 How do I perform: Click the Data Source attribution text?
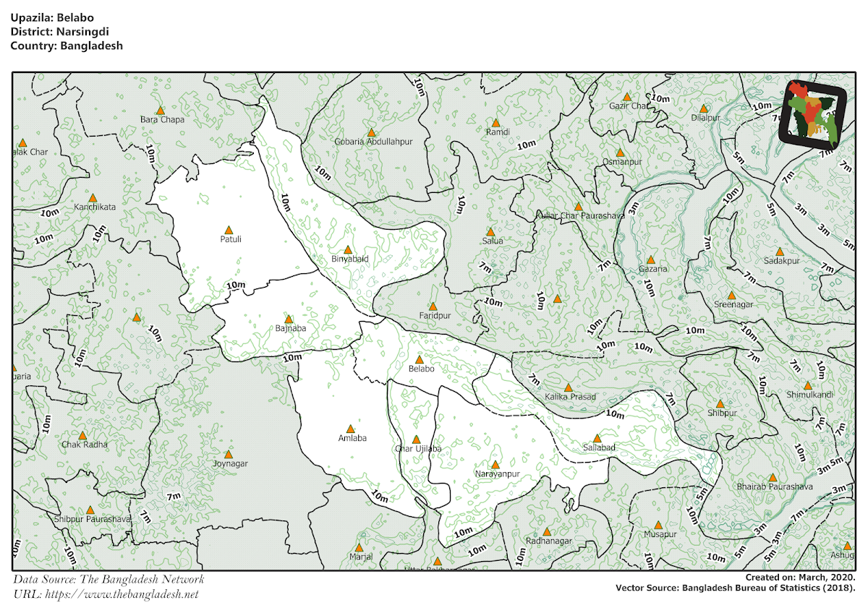pyautogui.click(x=110, y=578)
